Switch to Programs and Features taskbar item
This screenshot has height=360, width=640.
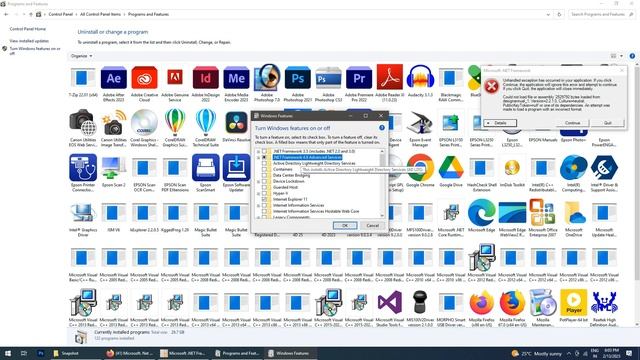237,353
